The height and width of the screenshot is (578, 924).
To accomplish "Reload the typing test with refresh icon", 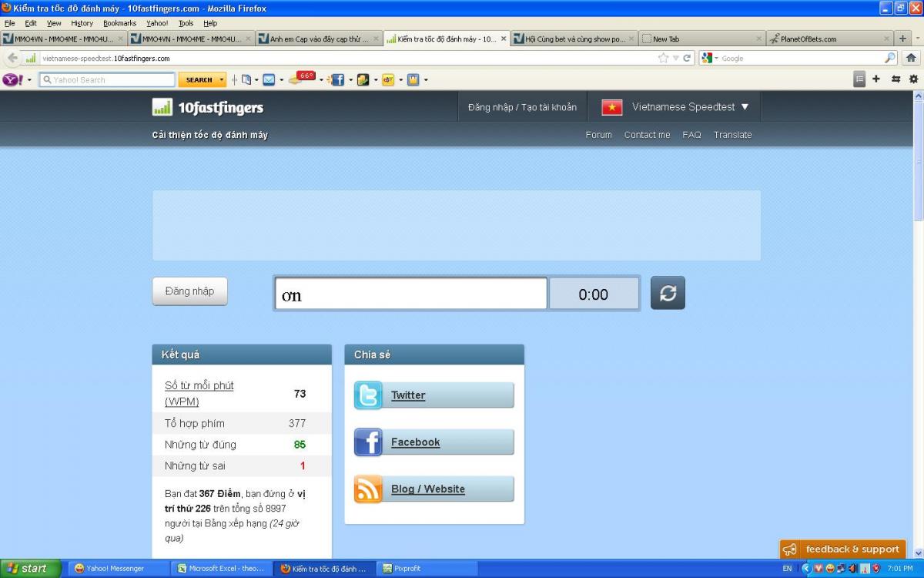I will (x=668, y=293).
